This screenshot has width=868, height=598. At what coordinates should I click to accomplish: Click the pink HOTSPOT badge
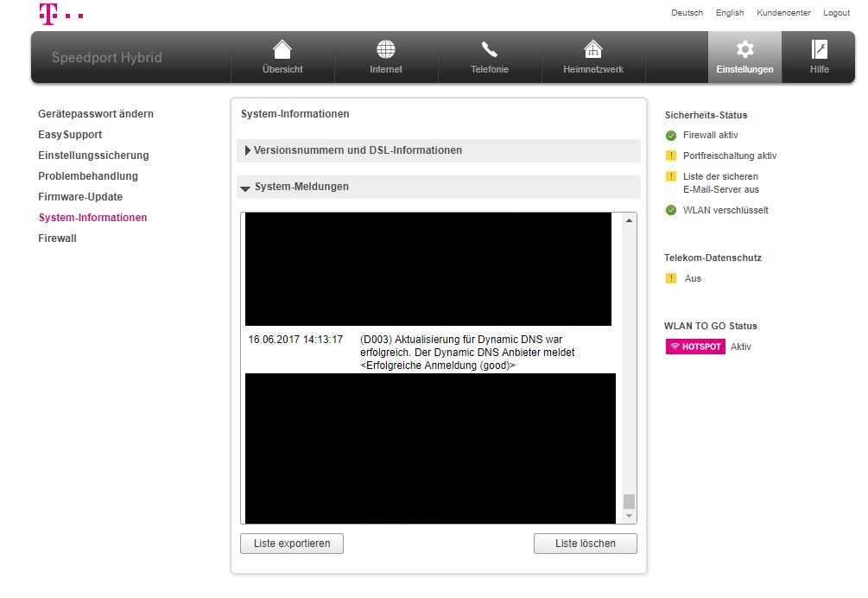(694, 347)
